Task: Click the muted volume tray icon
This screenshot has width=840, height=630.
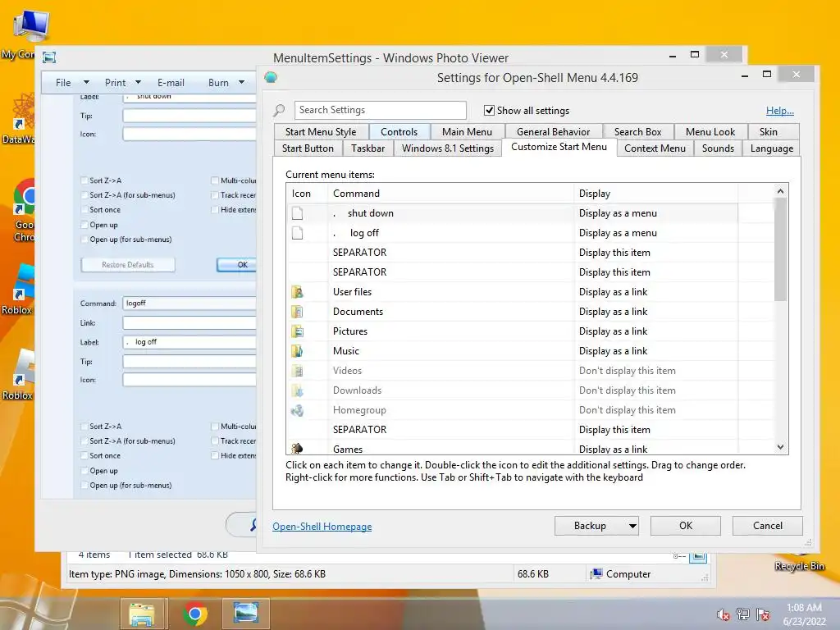Action: [x=723, y=614]
